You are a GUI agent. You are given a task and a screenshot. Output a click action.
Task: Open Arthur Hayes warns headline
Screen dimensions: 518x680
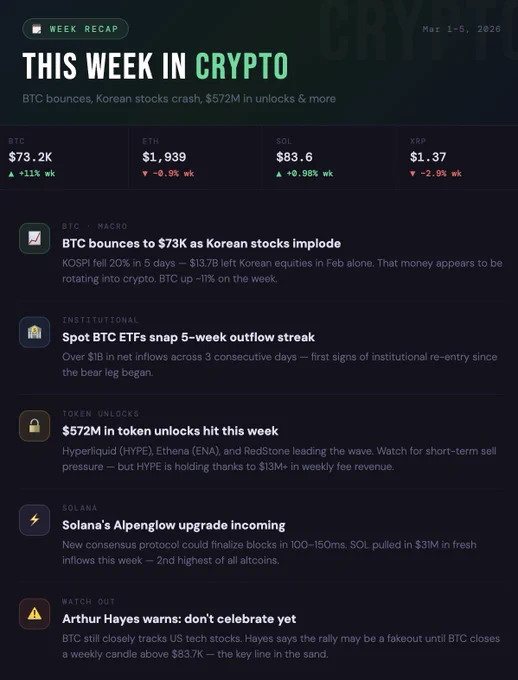pos(179,619)
